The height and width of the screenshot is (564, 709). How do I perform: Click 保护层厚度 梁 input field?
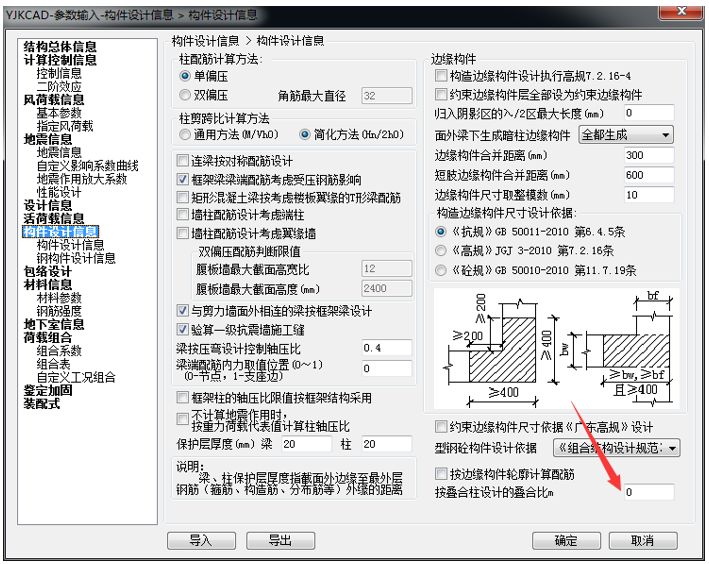[306, 444]
